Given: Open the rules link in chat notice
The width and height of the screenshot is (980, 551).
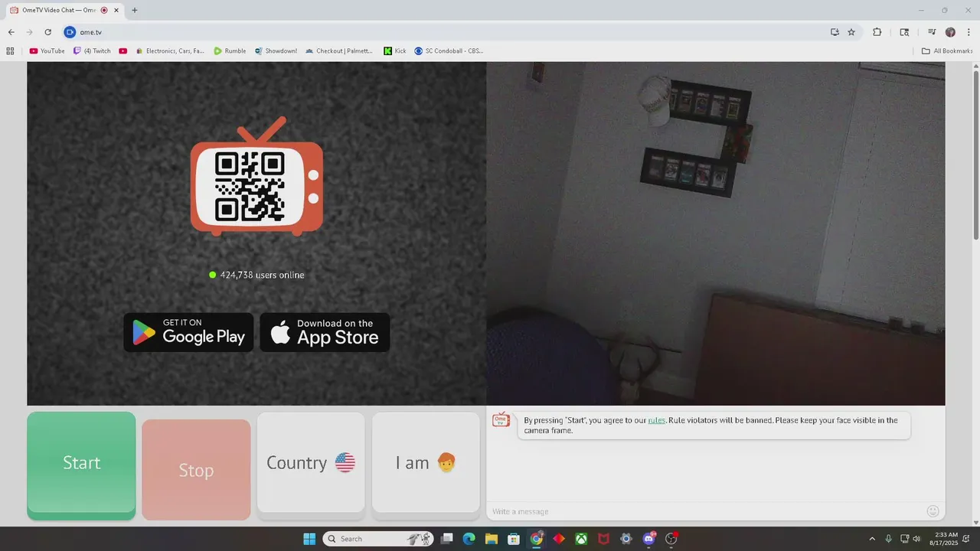Looking at the screenshot, I should (x=656, y=420).
